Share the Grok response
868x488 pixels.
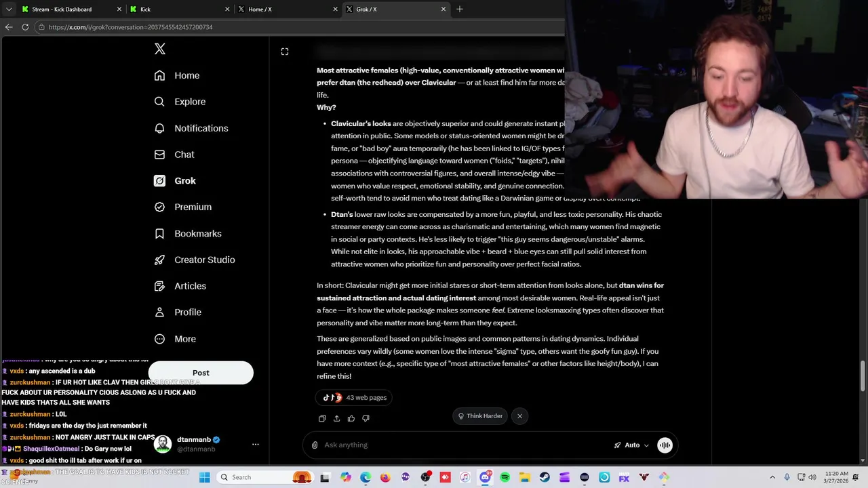coord(336,418)
